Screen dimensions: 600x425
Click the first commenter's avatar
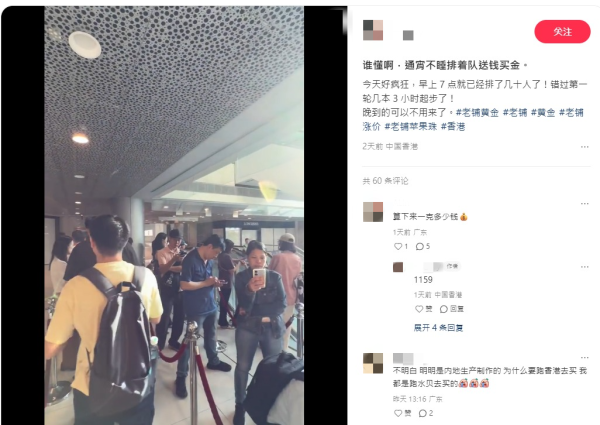tap(373, 212)
